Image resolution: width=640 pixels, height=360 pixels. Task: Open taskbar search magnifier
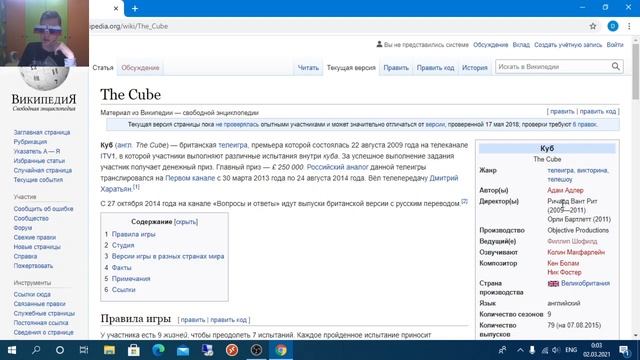(36, 350)
